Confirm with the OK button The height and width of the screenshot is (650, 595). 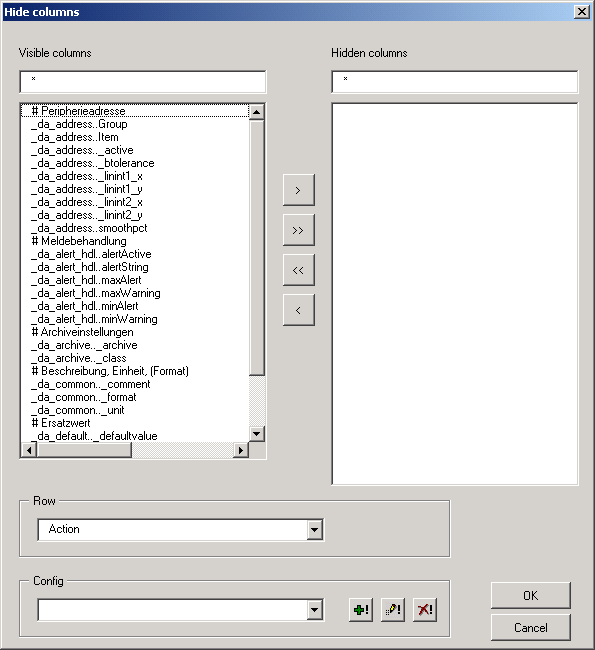tap(531, 596)
